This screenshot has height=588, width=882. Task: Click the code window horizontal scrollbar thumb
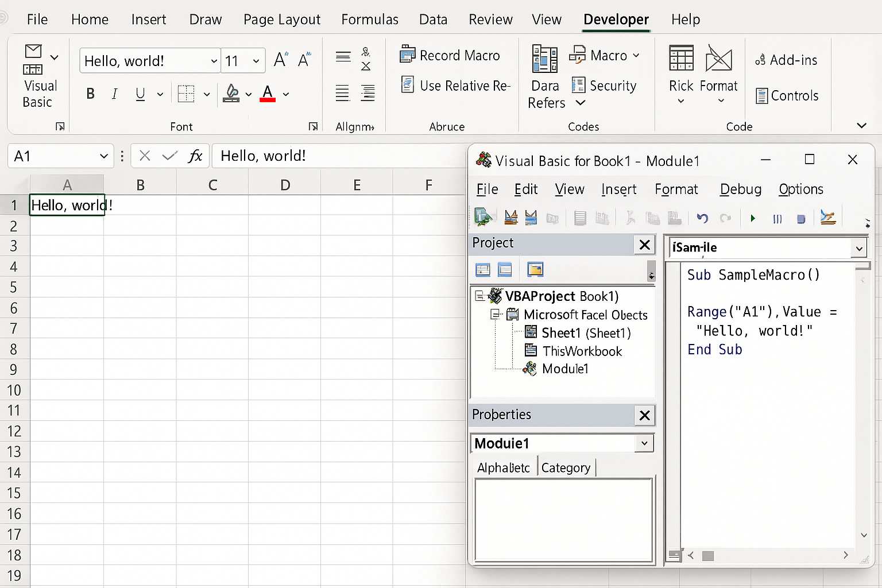coord(708,556)
